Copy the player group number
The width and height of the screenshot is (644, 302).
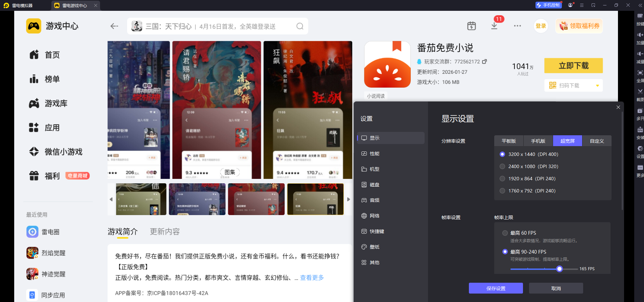484,62
